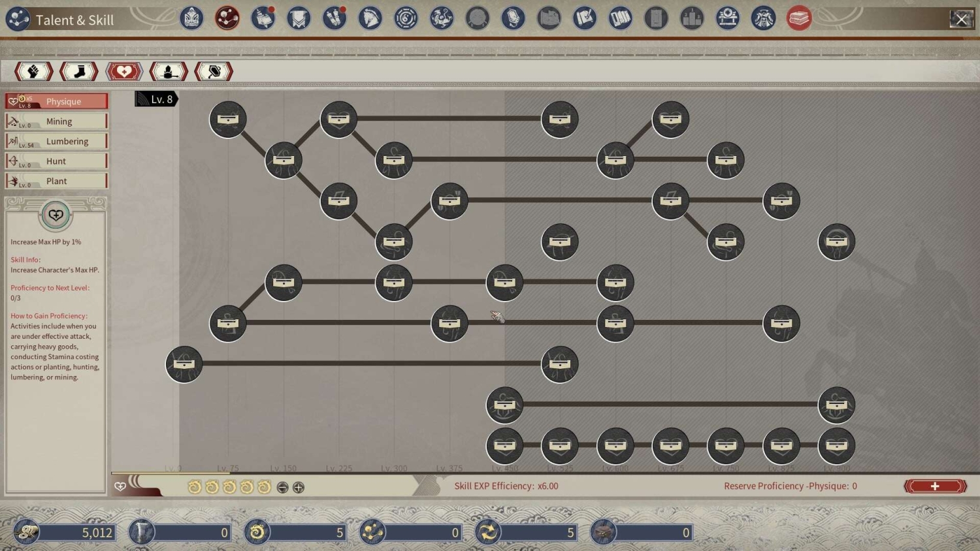Click the 5,012 currency value
Image resolution: width=980 pixels, height=551 pixels.
97,533
